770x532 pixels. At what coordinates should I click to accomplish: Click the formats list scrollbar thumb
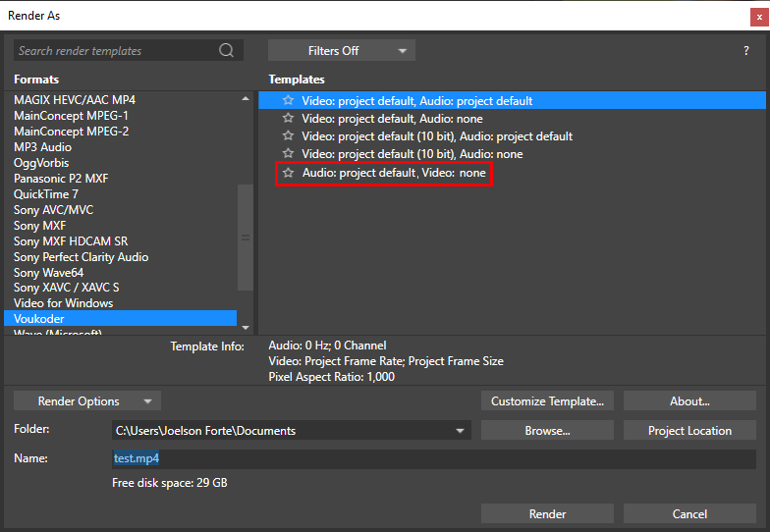coord(246,236)
